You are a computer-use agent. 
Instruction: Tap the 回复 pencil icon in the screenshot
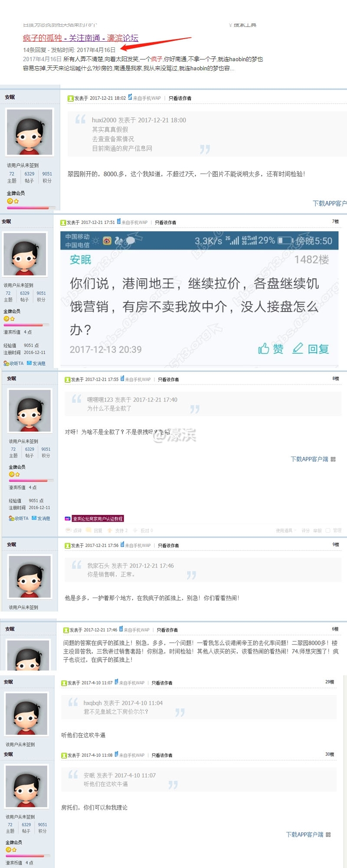pyautogui.click(x=298, y=349)
